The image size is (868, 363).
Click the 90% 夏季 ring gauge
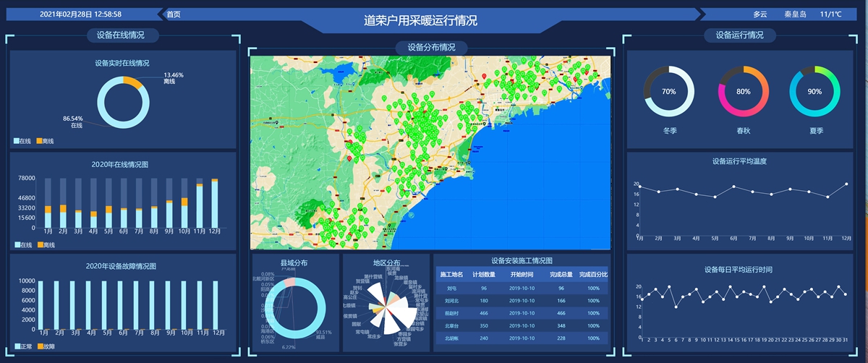coord(814,92)
